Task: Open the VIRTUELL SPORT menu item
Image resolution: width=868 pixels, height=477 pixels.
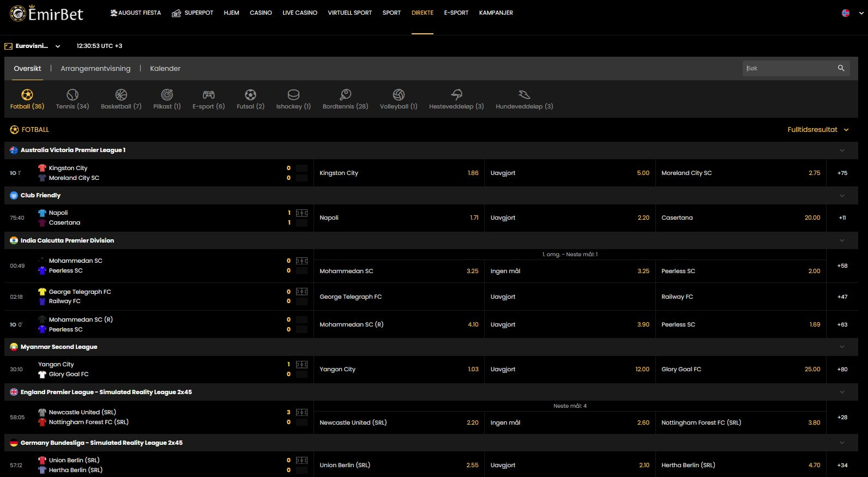Action: pyautogui.click(x=349, y=13)
